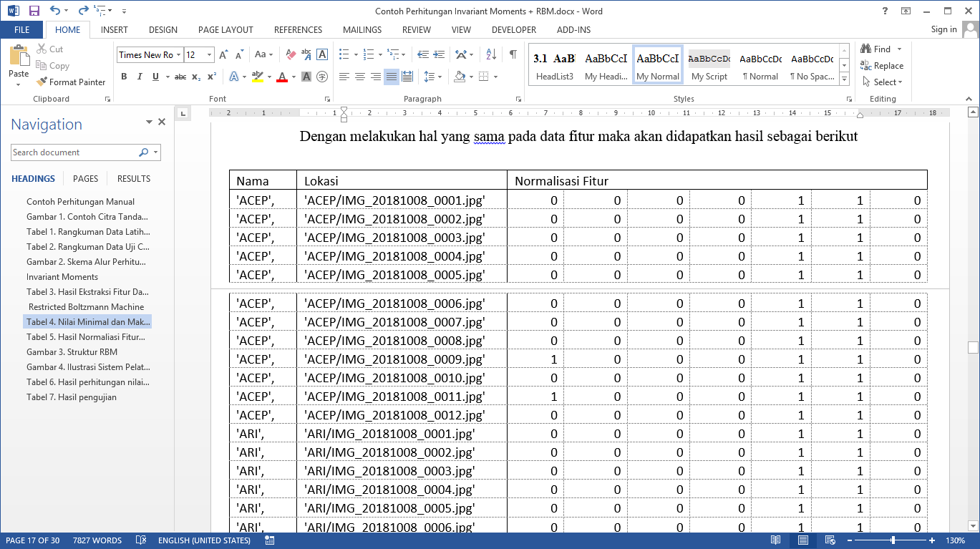Click the Show/Hide paragraph marks icon
980x549 pixels.
[x=513, y=54]
